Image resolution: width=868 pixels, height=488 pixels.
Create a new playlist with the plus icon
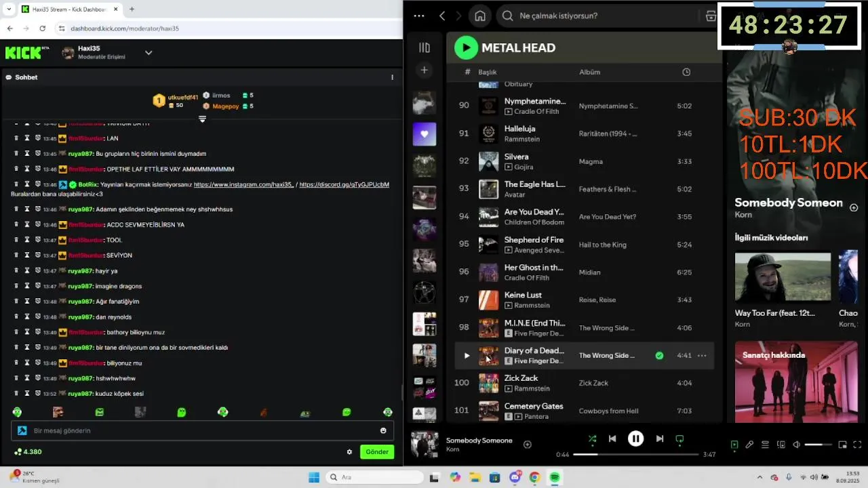pos(425,70)
